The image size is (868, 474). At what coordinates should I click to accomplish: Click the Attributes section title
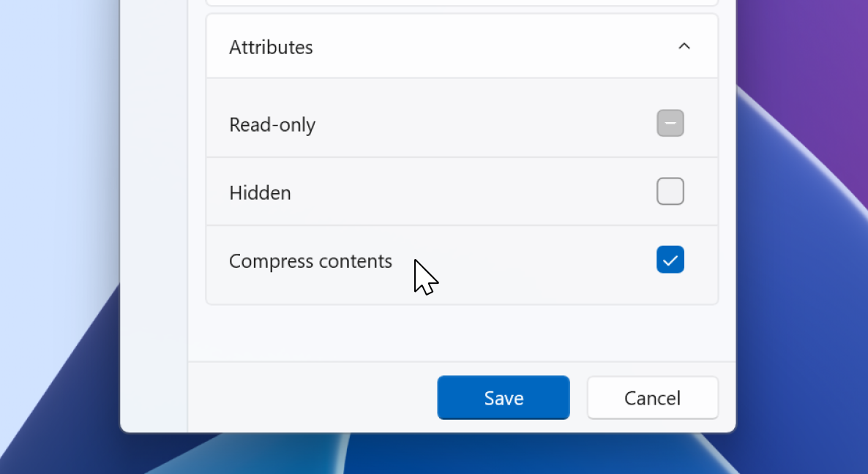coord(271,46)
